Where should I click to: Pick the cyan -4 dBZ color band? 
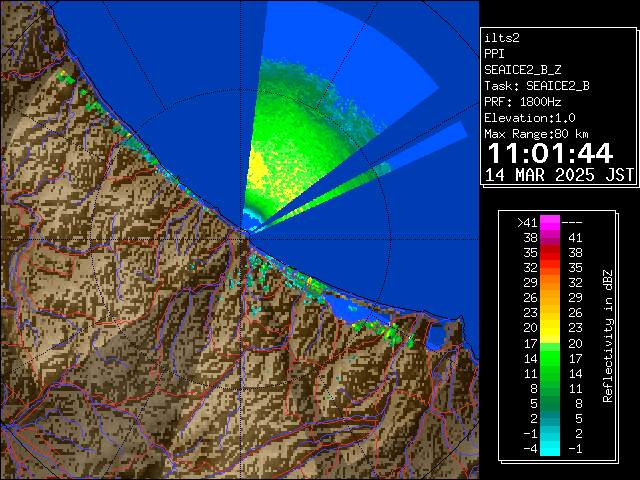[x=550, y=449]
